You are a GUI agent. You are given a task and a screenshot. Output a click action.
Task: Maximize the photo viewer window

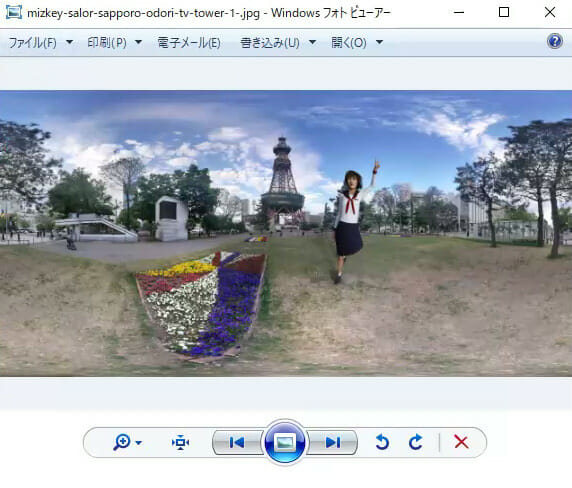pyautogui.click(x=504, y=12)
